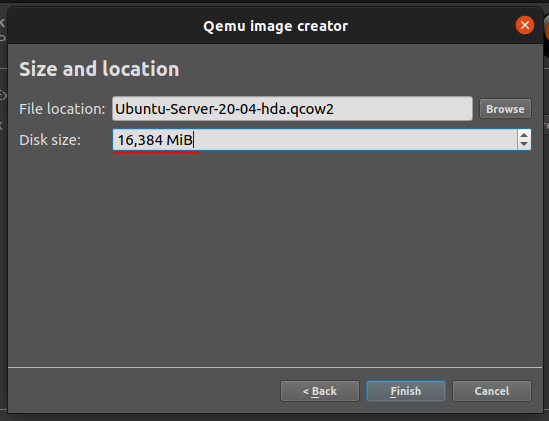Focus the Disk size spin box field

(314, 140)
